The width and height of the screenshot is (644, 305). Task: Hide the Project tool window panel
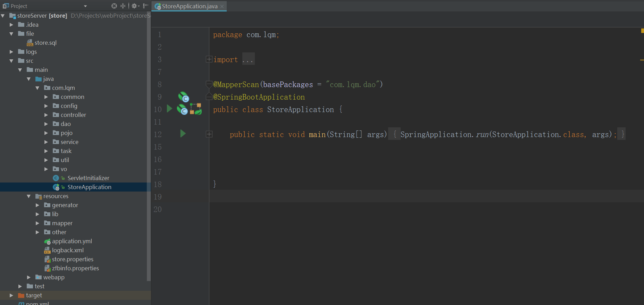(x=145, y=6)
